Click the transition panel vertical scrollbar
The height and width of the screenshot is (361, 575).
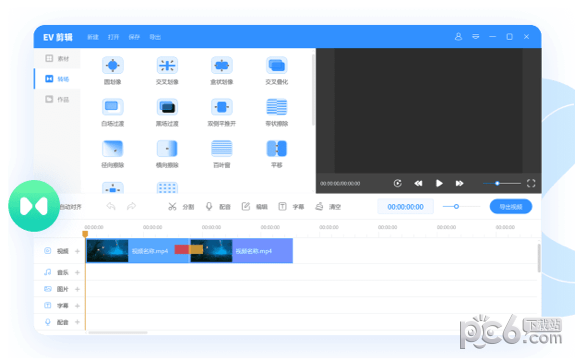click(313, 90)
